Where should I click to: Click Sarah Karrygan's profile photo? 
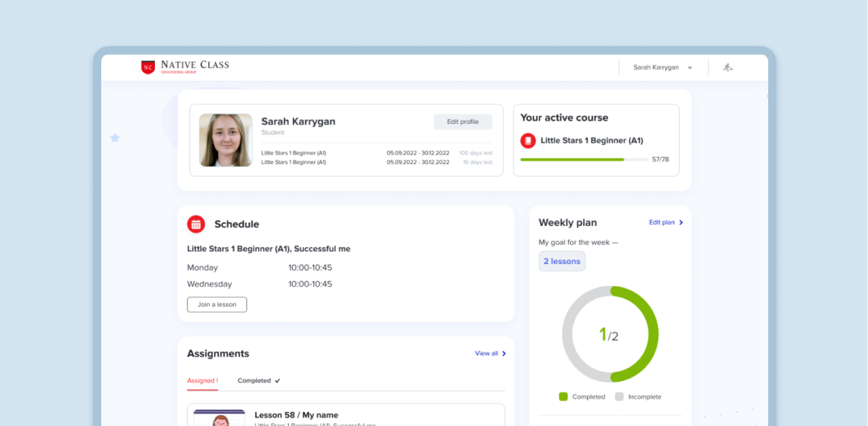[x=225, y=140]
